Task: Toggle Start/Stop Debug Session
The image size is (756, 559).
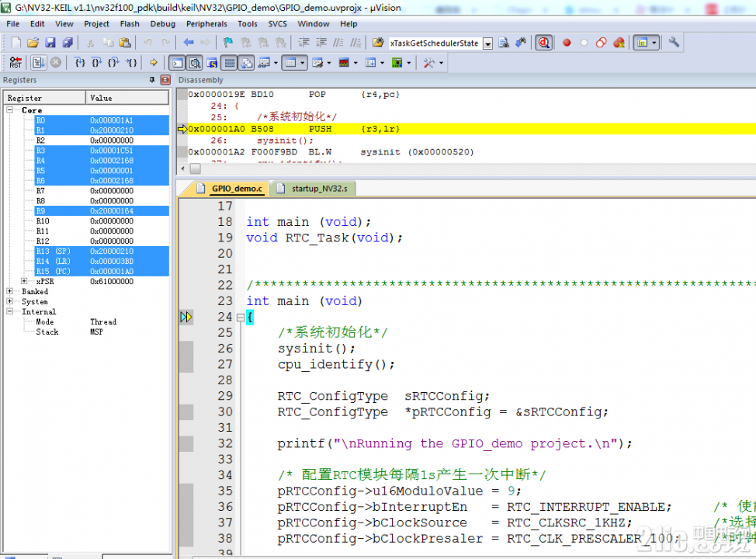Action: click(544, 43)
